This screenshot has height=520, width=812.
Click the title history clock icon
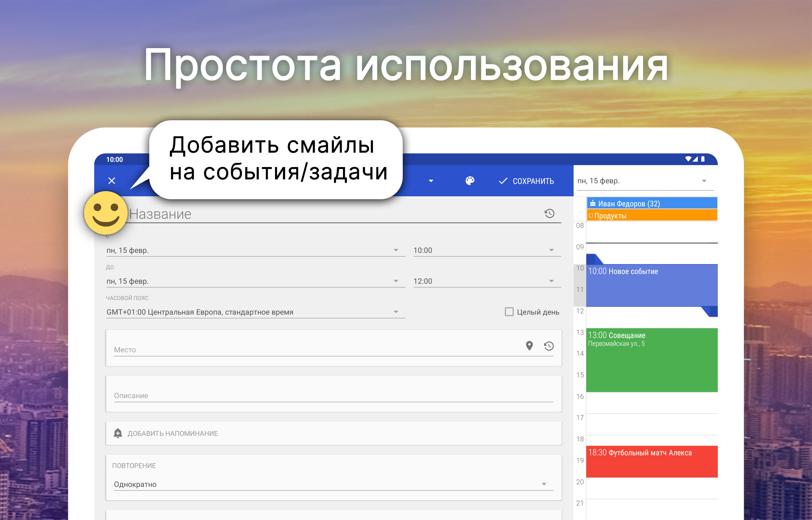click(549, 214)
